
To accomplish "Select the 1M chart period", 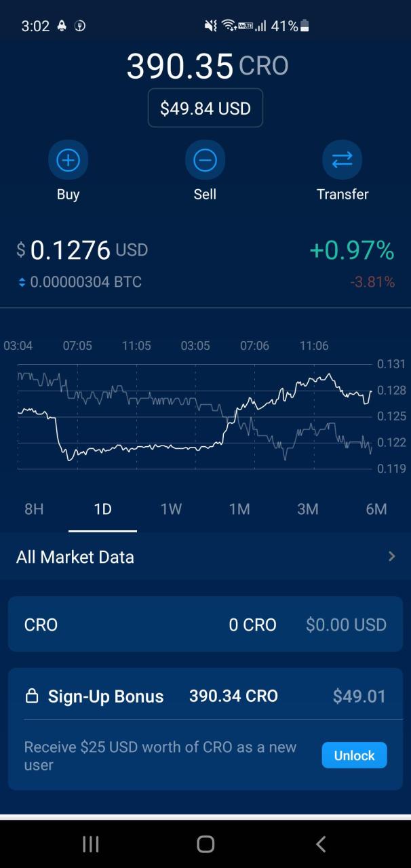I will [239, 509].
